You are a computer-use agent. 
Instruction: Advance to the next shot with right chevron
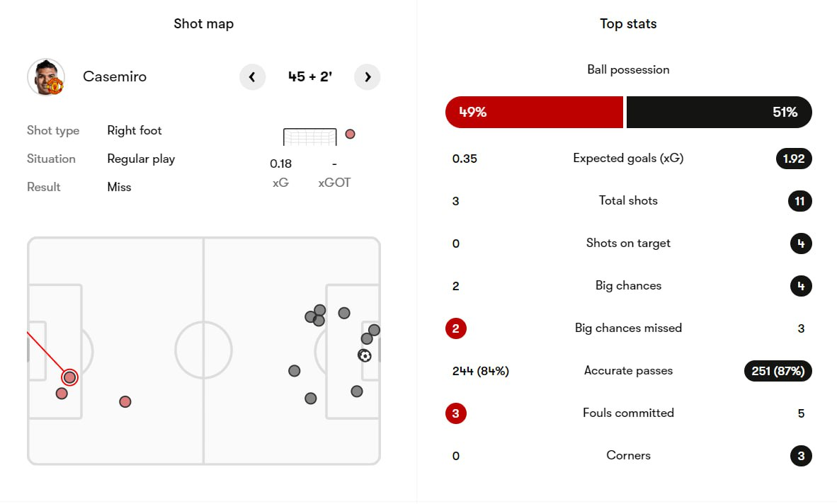pyautogui.click(x=368, y=77)
